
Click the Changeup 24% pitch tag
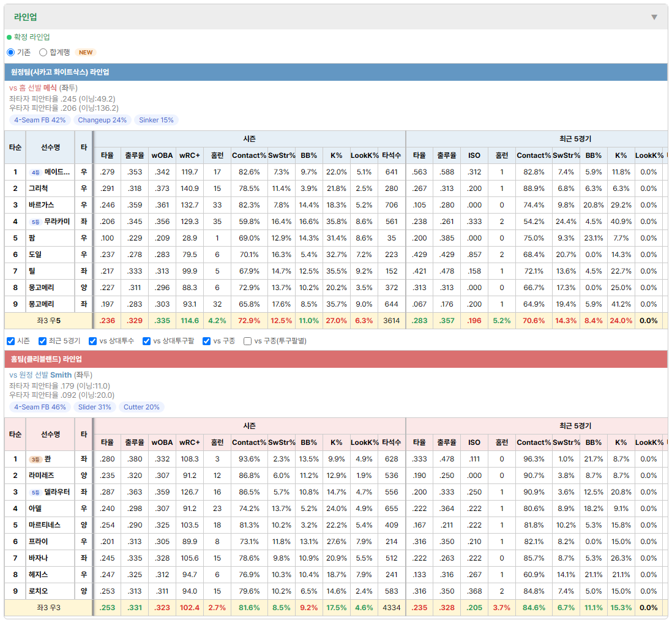(102, 120)
